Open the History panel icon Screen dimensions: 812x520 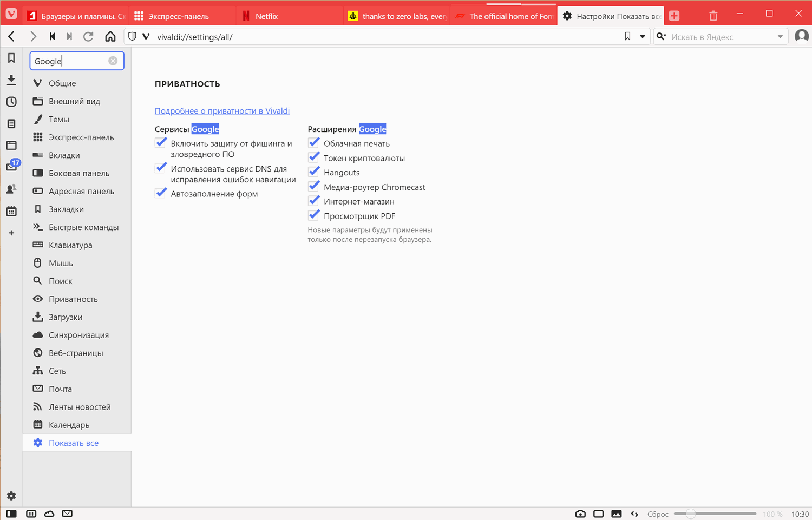pos(11,101)
